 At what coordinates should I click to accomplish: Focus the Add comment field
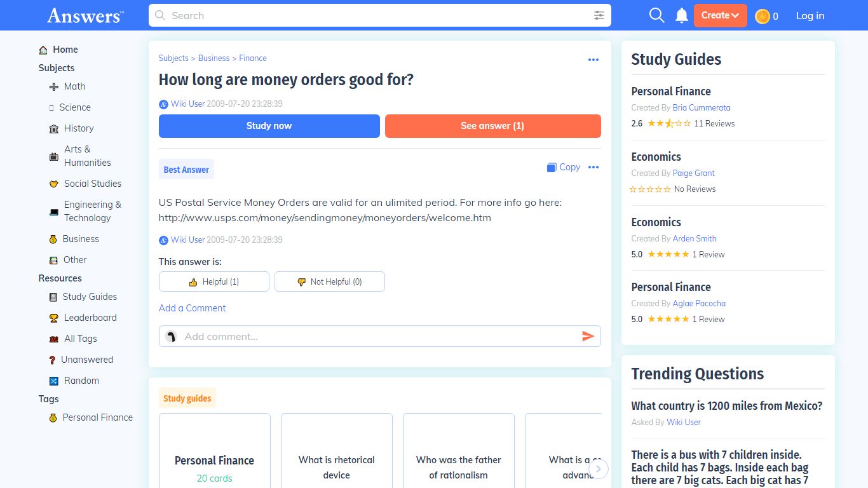[380, 336]
